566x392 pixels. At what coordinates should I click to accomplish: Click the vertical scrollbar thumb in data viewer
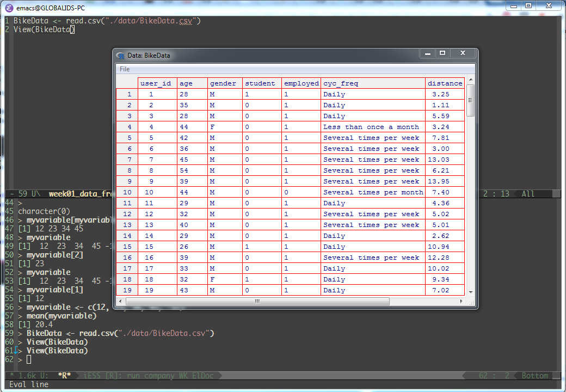click(x=470, y=100)
